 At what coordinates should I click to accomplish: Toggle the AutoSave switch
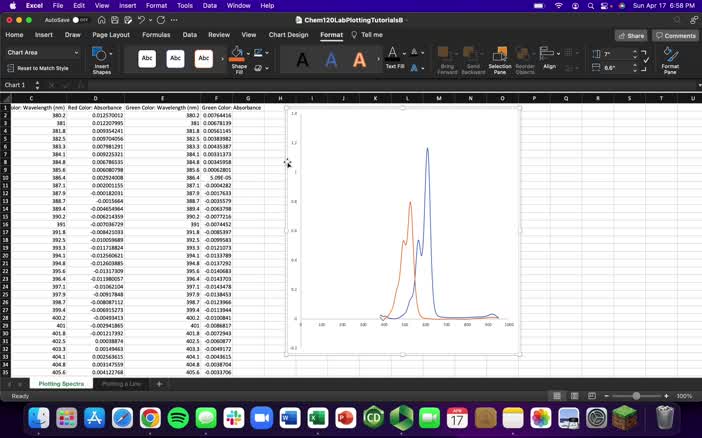(x=81, y=20)
